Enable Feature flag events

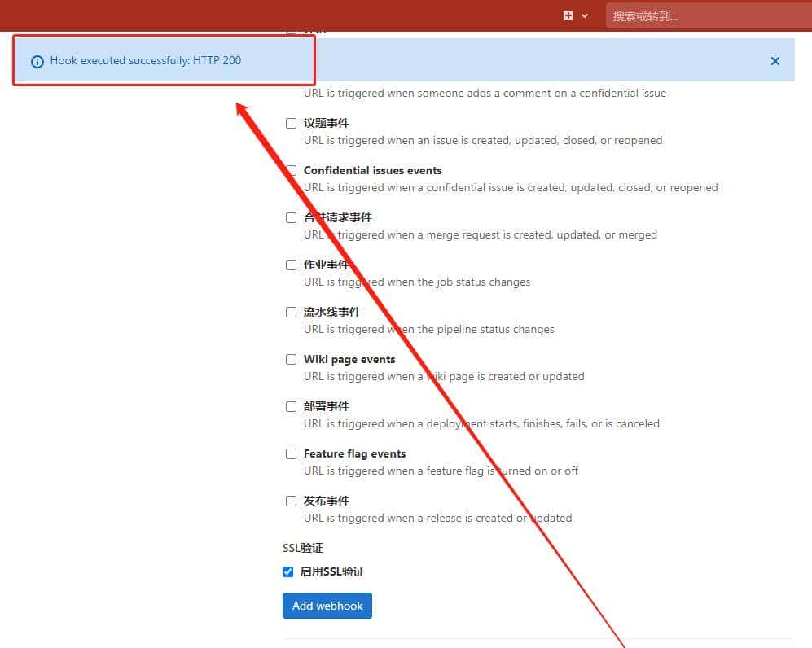pos(291,453)
